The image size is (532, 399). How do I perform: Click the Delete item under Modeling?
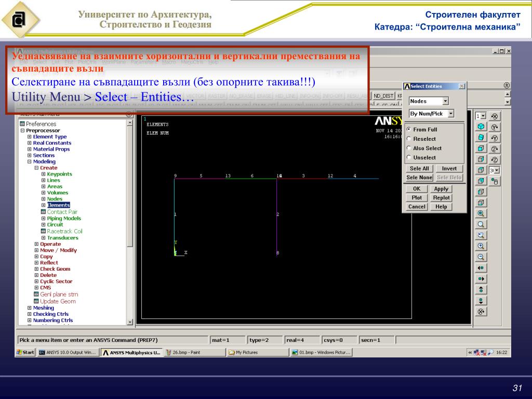48,275
